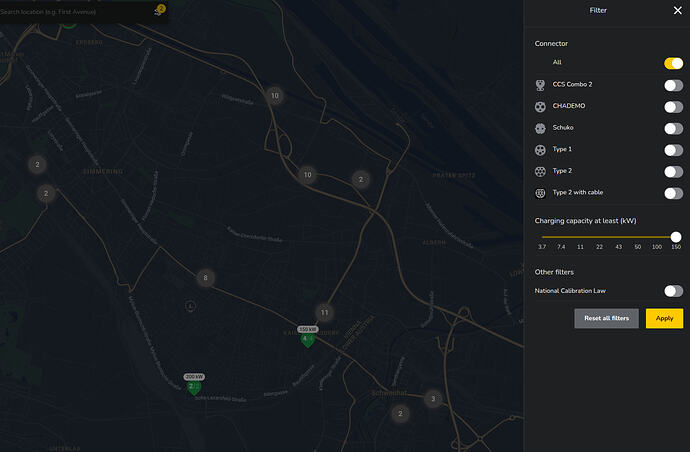Screen dimensions: 690x452
Task: Select the 100 kW capacity label
Action: click(x=657, y=247)
